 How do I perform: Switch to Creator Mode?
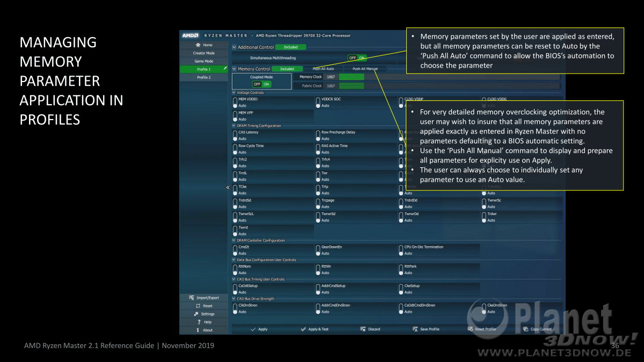point(204,53)
